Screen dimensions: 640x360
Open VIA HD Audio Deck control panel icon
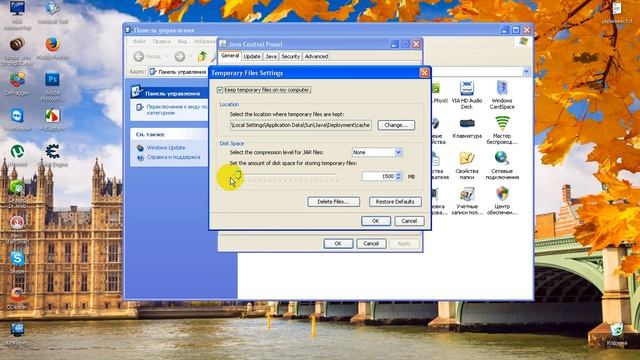coord(467,95)
